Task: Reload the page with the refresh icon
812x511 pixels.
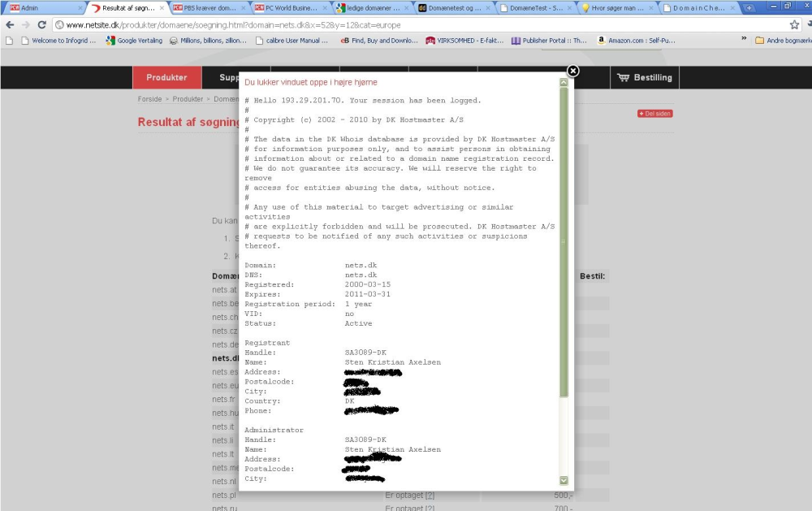Action: [x=42, y=25]
